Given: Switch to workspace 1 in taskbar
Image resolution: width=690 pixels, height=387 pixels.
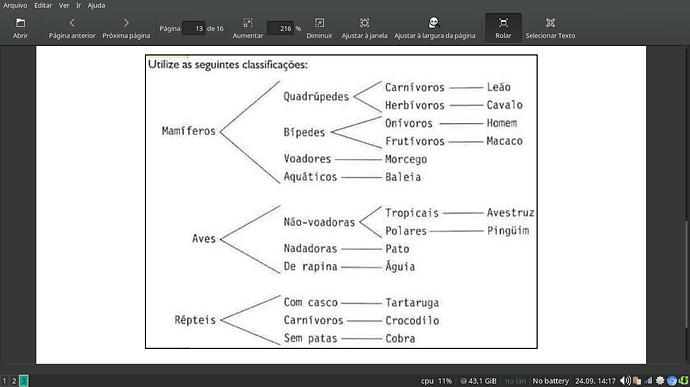Looking at the screenshot, I should (x=4, y=381).
